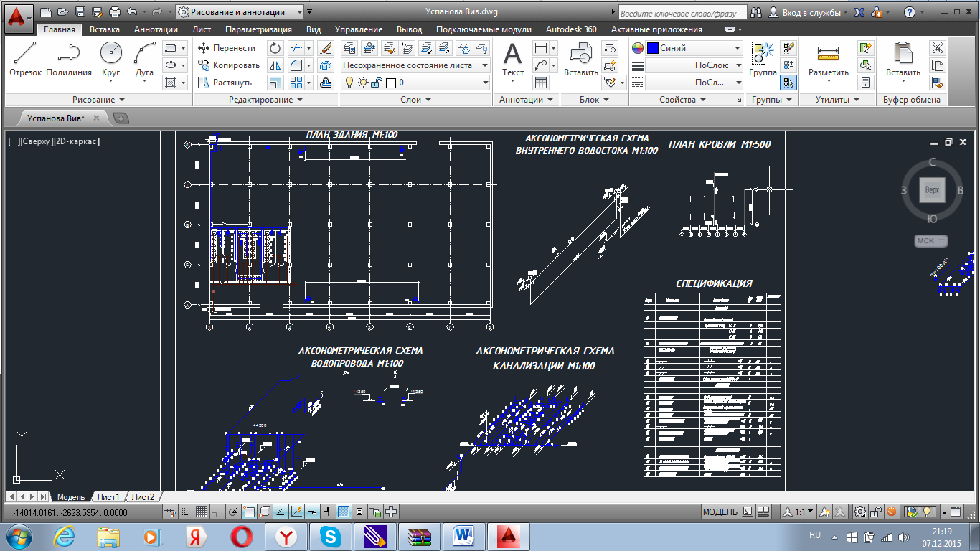Click the Print icon in quick access toolbar
The height and width of the screenshot is (551, 980).
(x=115, y=12)
